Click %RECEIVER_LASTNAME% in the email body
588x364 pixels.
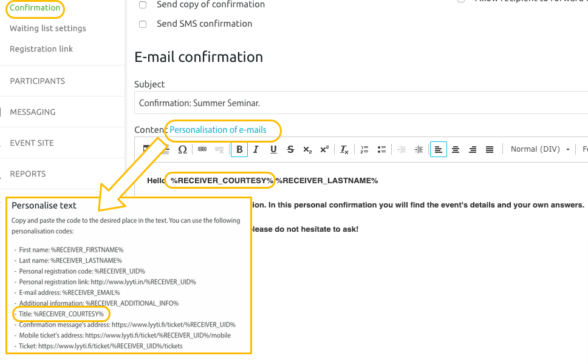pos(327,181)
